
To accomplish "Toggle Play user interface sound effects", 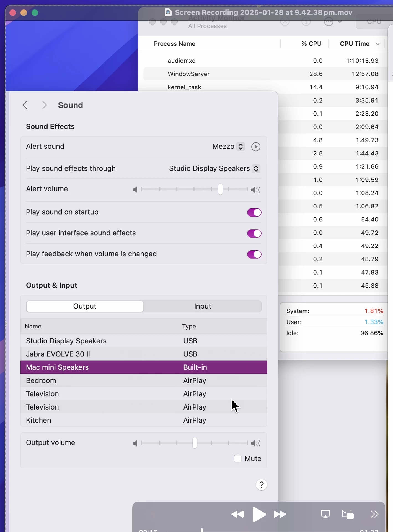I will [254, 233].
